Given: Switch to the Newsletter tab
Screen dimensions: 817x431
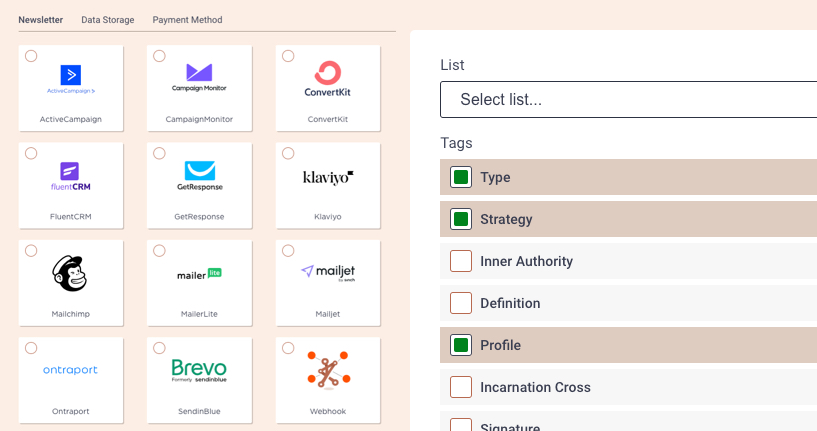Looking at the screenshot, I should [x=41, y=20].
